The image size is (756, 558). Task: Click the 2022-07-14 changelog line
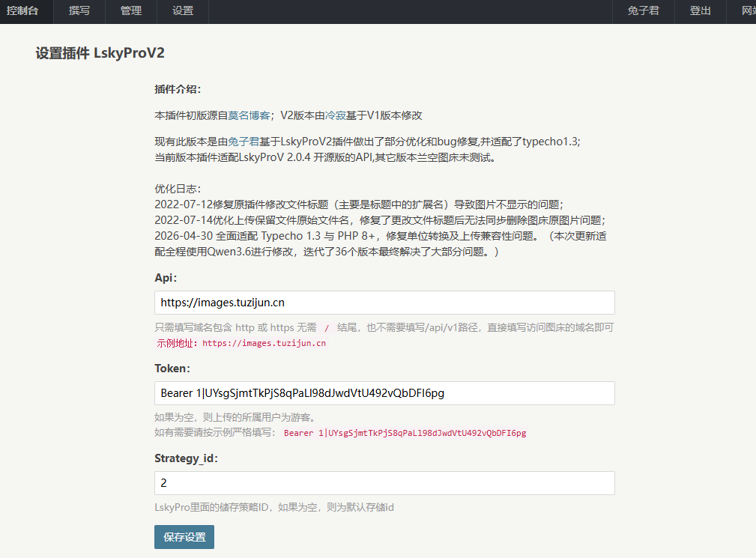[x=380, y=220]
